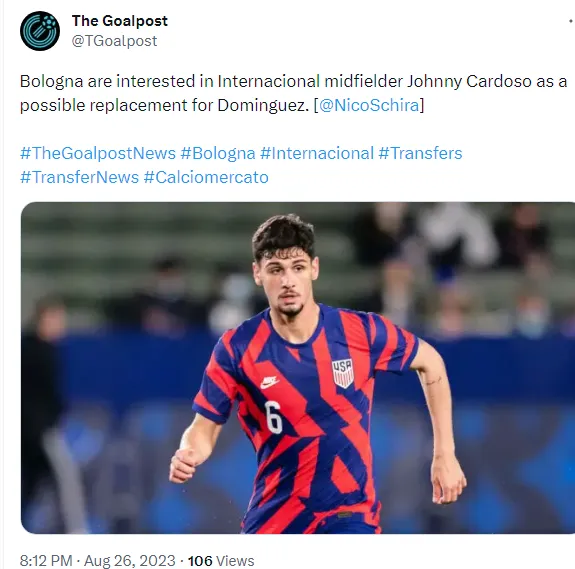Image resolution: width=575 pixels, height=569 pixels.
Task: Click the tweet body text about Bologna
Action: pyautogui.click(x=293, y=93)
